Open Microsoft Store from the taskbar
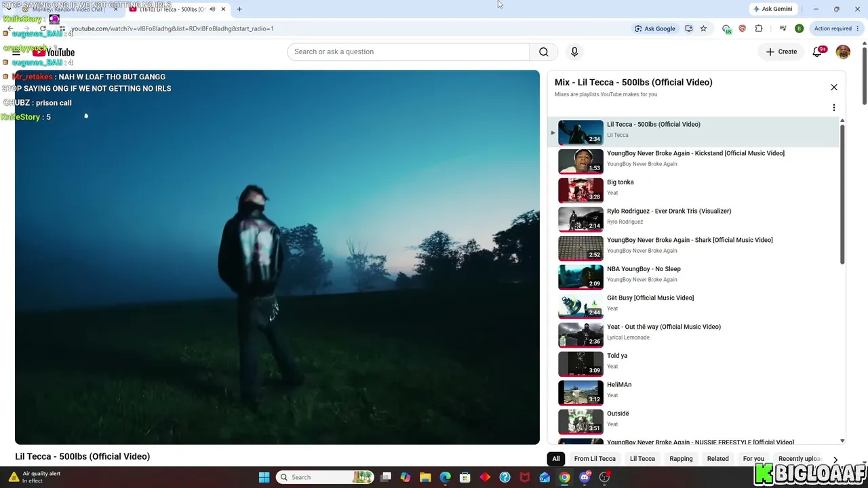Screen dimensions: 868x488 tap(465, 477)
